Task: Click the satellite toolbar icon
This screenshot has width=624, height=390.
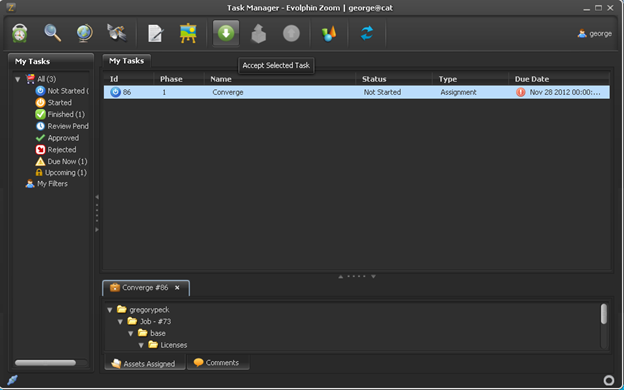Action: click(x=117, y=33)
